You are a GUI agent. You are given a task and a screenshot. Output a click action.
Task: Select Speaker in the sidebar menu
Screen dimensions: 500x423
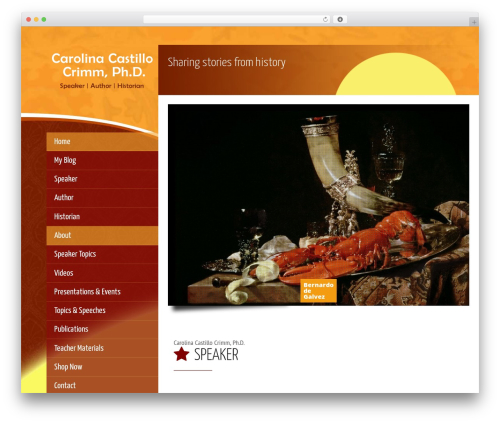[102, 179]
